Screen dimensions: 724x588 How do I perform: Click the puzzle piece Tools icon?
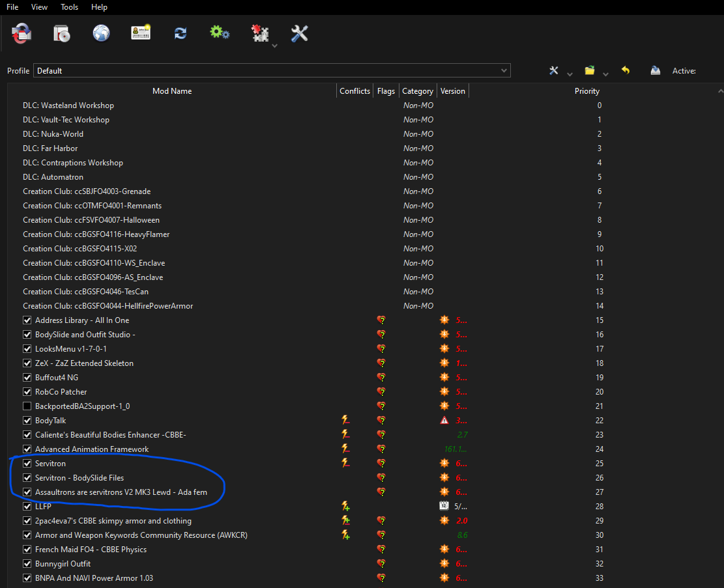pos(260,33)
